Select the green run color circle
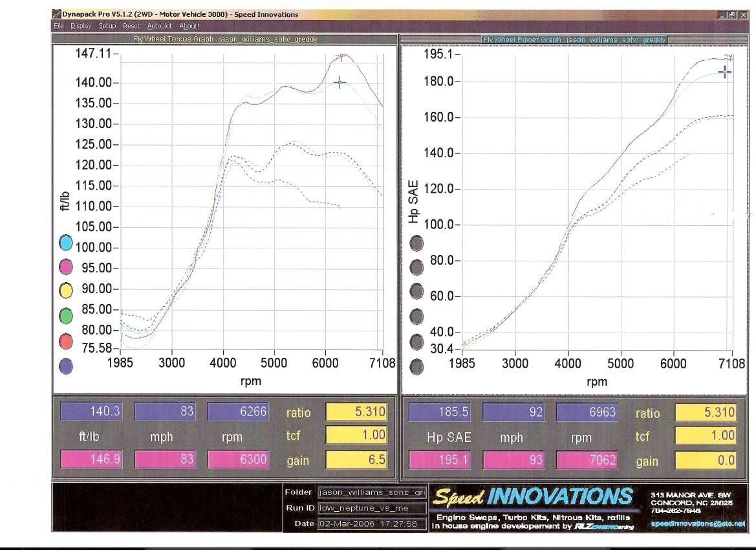The height and width of the screenshot is (550, 756). tap(67, 316)
